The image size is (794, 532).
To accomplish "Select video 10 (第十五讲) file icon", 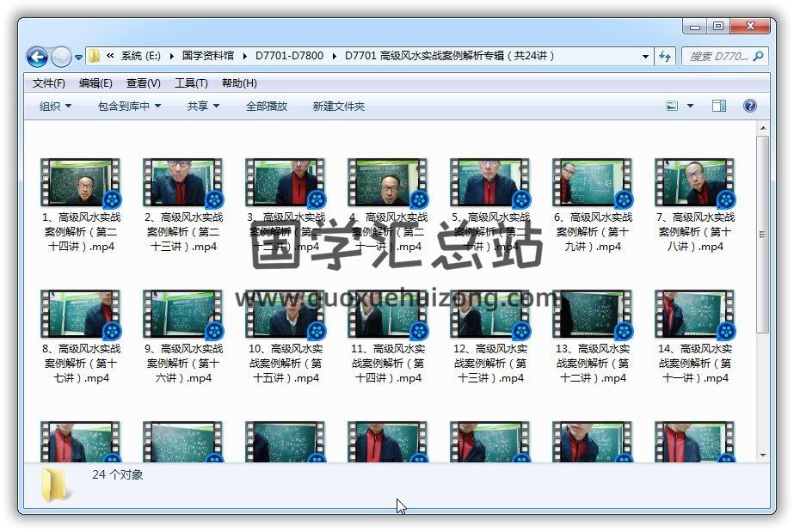I will [x=285, y=314].
